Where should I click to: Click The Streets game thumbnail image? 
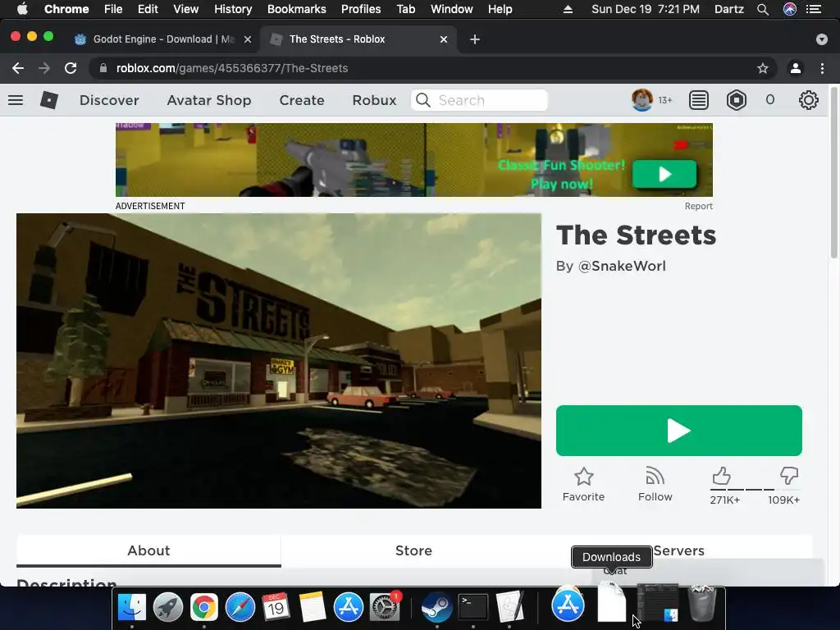tap(279, 361)
